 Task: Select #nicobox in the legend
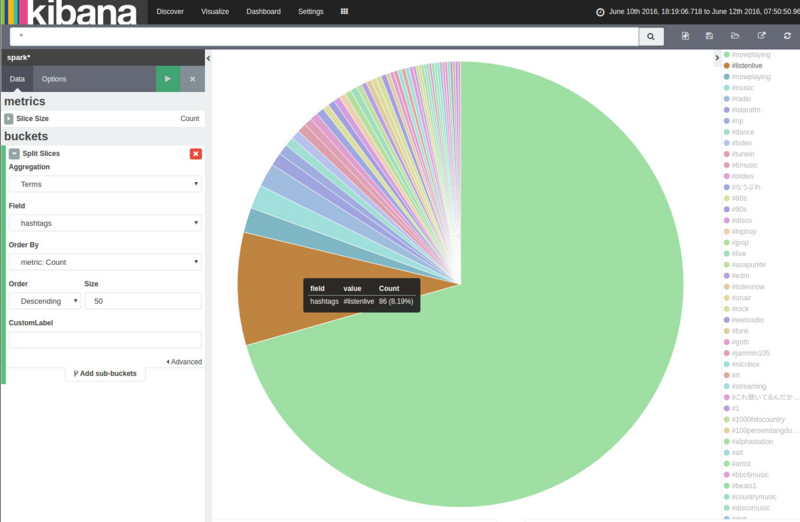coord(745,364)
